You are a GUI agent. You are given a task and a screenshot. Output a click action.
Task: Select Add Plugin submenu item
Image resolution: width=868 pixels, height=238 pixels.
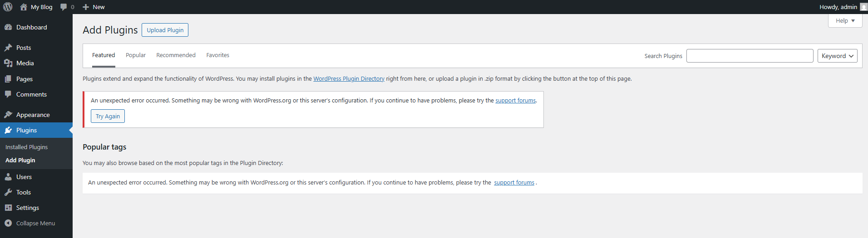20,160
